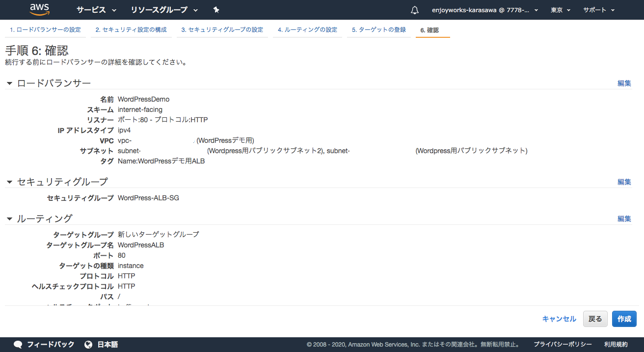644x352 pixels.
Task: Open the AWS home logo
Action: click(x=40, y=10)
